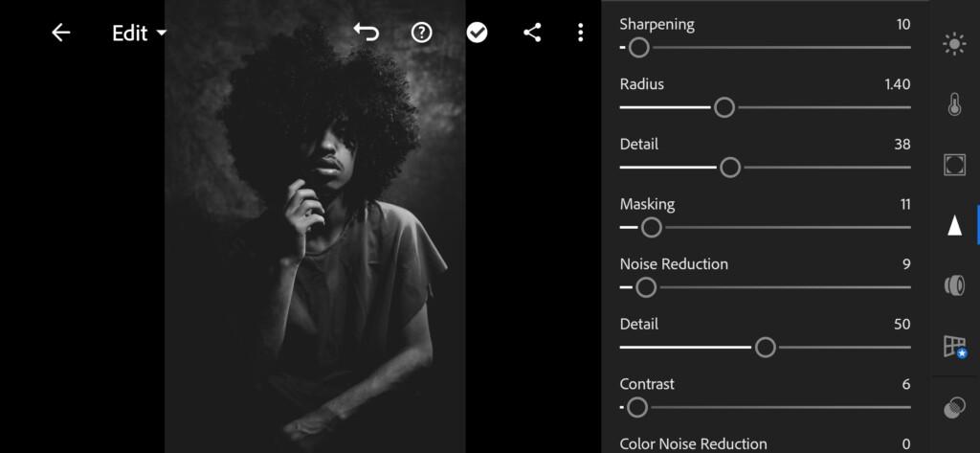980x453 pixels.
Task: Click the sharpening Detail slider handle at 38
Action: pyautogui.click(x=730, y=168)
